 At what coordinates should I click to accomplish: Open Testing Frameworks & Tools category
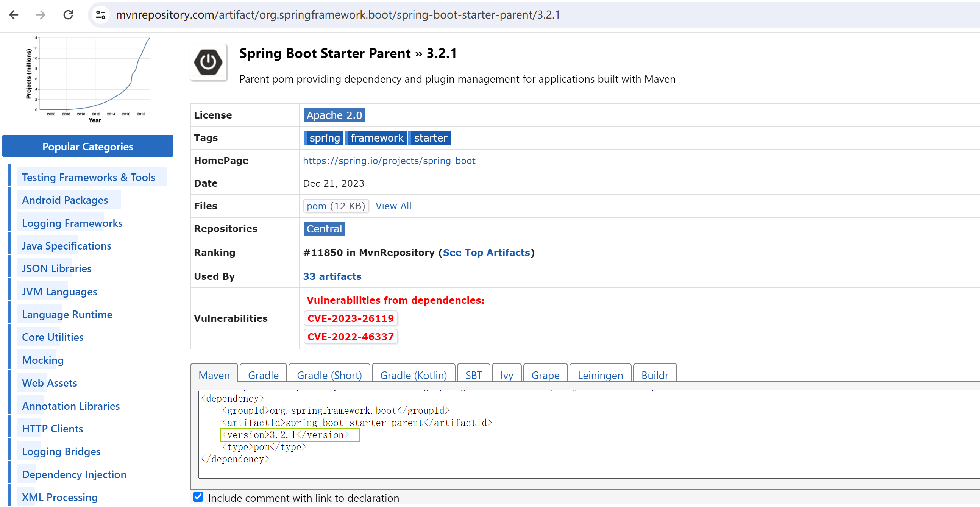tap(89, 177)
